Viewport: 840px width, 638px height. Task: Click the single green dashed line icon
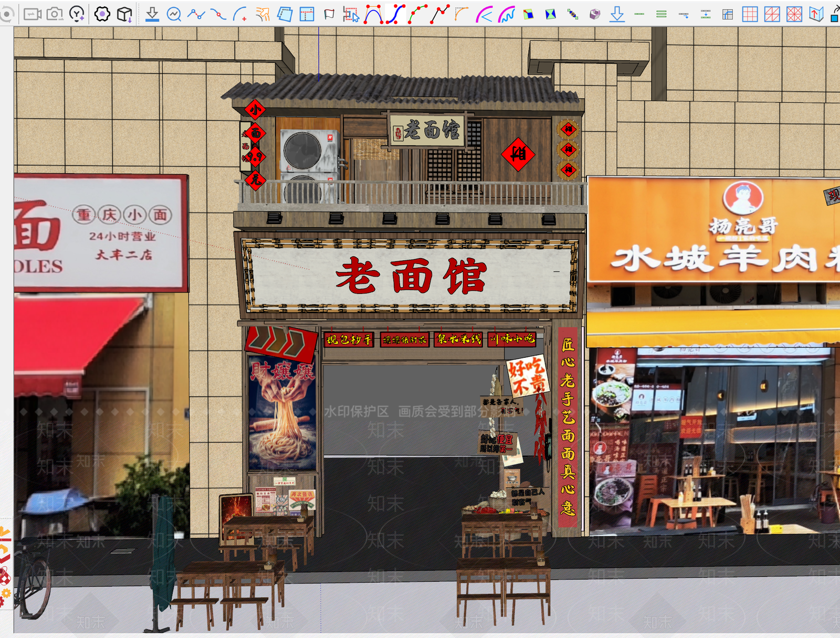[x=639, y=14]
